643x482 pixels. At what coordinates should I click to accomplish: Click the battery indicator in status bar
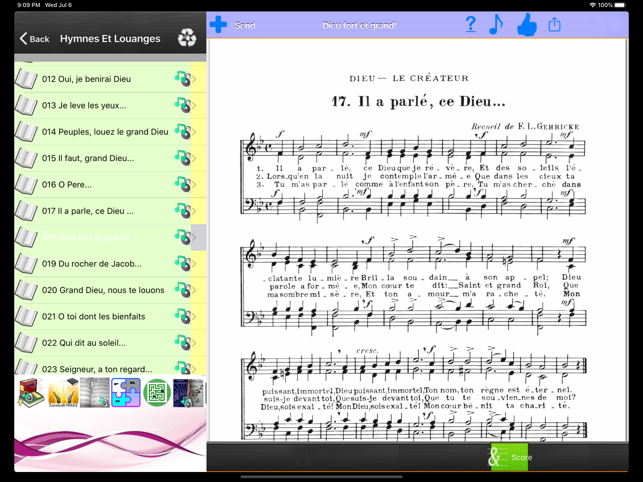pos(620,5)
